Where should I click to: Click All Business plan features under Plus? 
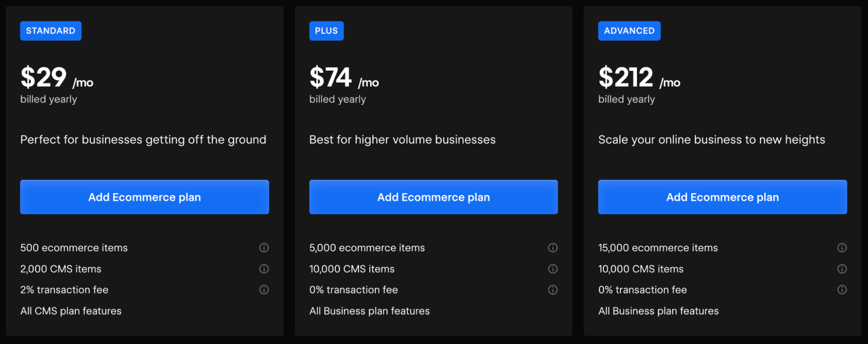coord(369,311)
